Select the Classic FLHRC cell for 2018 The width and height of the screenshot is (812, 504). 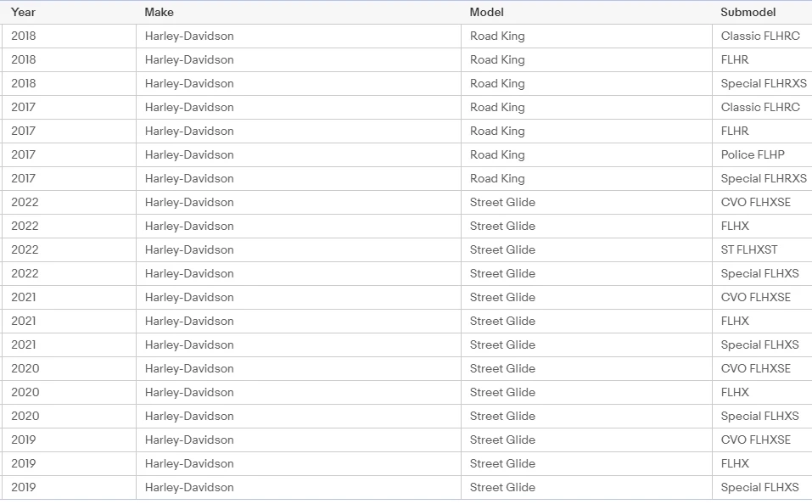pyautogui.click(x=762, y=36)
